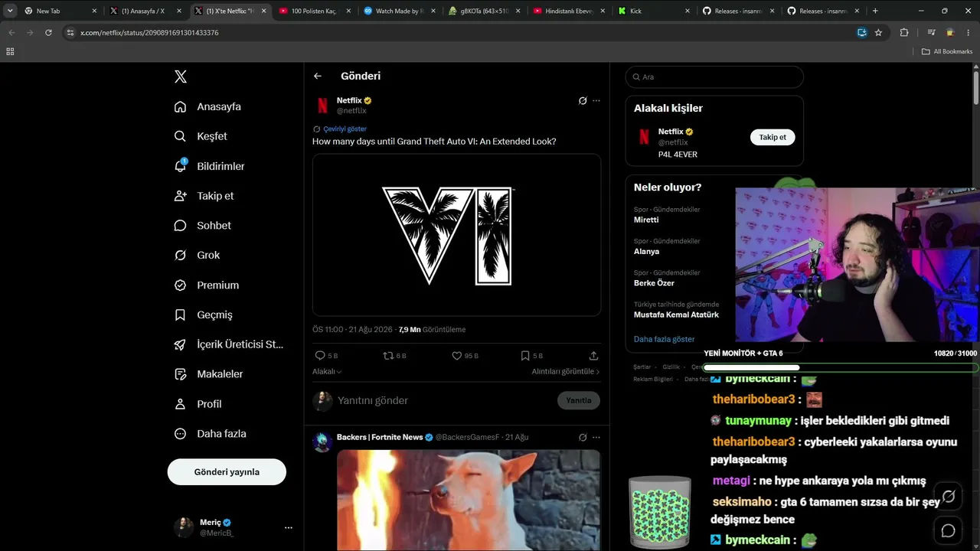980x551 pixels.
Task: Bookmark this page with star icon
Action: pos(878,33)
